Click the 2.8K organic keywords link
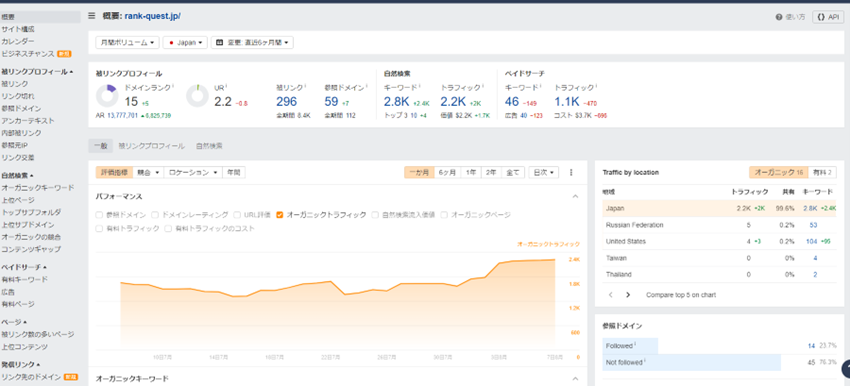Screen dimensions: 850x386 tap(397, 101)
